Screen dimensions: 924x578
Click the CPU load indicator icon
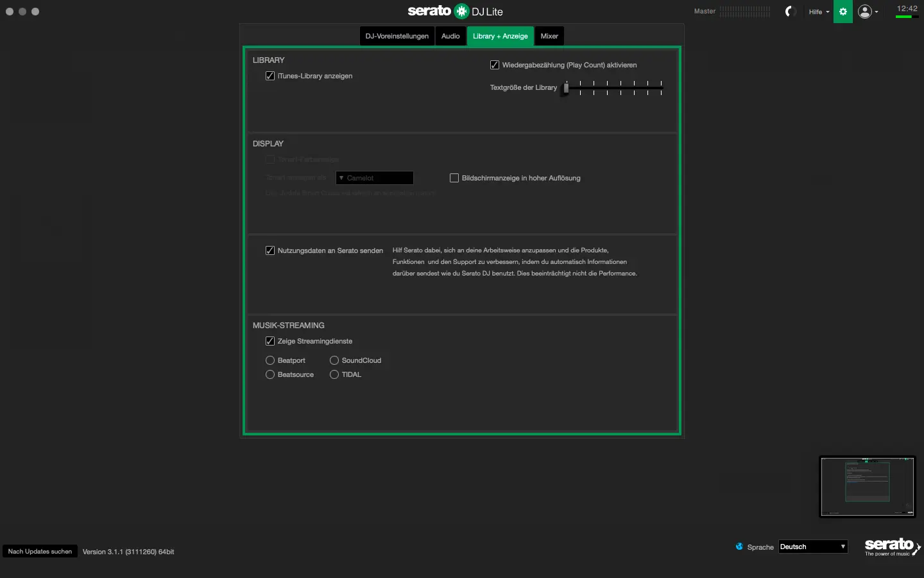point(791,12)
